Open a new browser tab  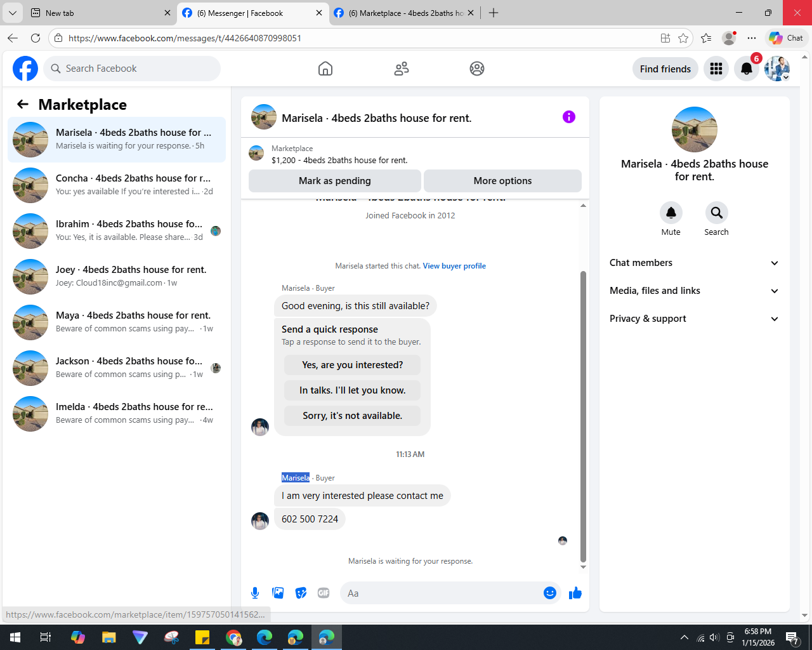(494, 13)
